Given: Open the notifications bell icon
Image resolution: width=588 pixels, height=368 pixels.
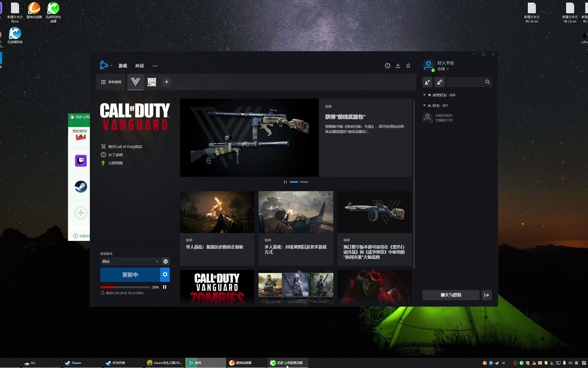Looking at the screenshot, I should pyautogui.click(x=408, y=66).
